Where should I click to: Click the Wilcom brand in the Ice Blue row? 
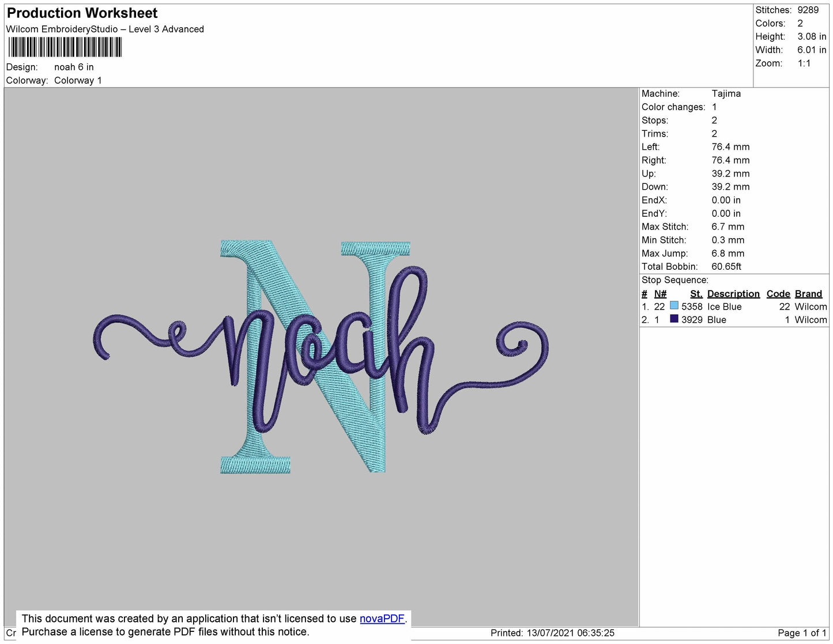tap(811, 307)
